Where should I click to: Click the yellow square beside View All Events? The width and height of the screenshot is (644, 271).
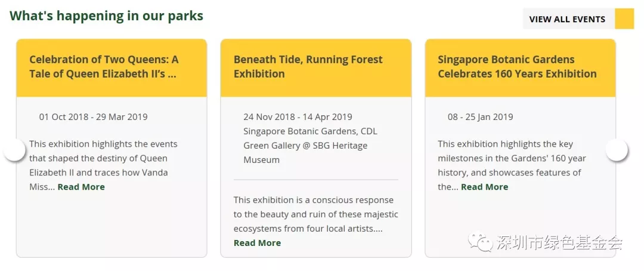pyautogui.click(x=624, y=19)
